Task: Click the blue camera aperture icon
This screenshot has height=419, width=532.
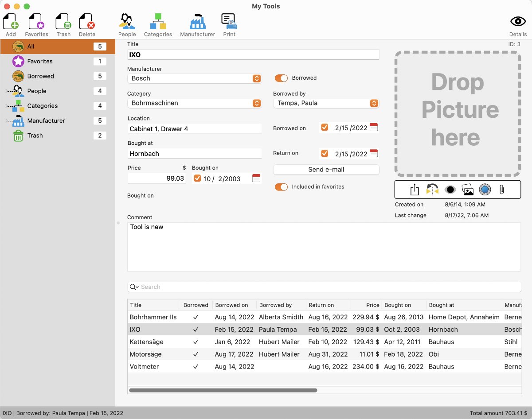Action: coord(485,190)
